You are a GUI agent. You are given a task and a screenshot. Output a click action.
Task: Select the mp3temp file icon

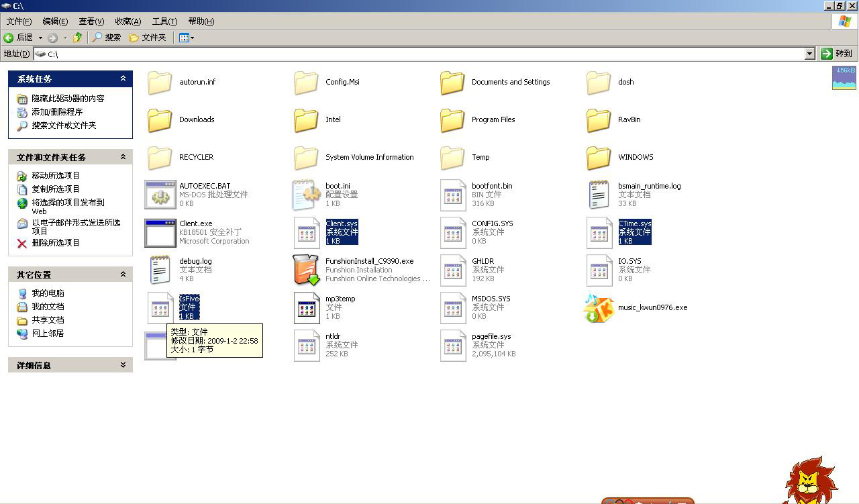coord(306,308)
